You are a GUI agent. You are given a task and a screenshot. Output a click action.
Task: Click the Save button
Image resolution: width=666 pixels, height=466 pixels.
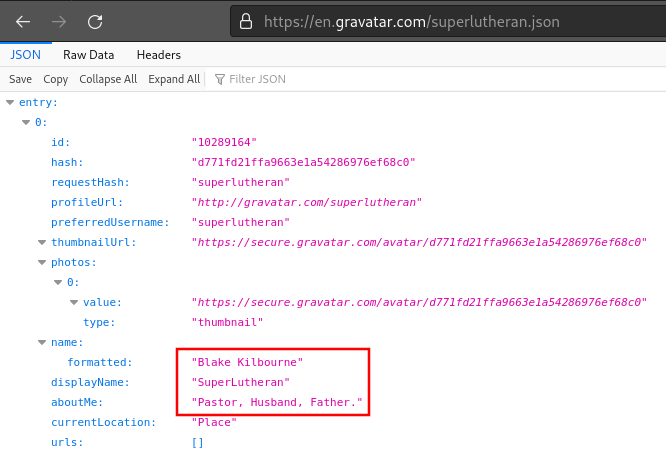point(20,79)
